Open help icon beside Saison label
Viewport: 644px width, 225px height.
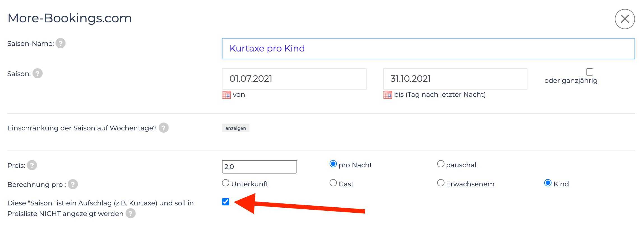click(37, 74)
